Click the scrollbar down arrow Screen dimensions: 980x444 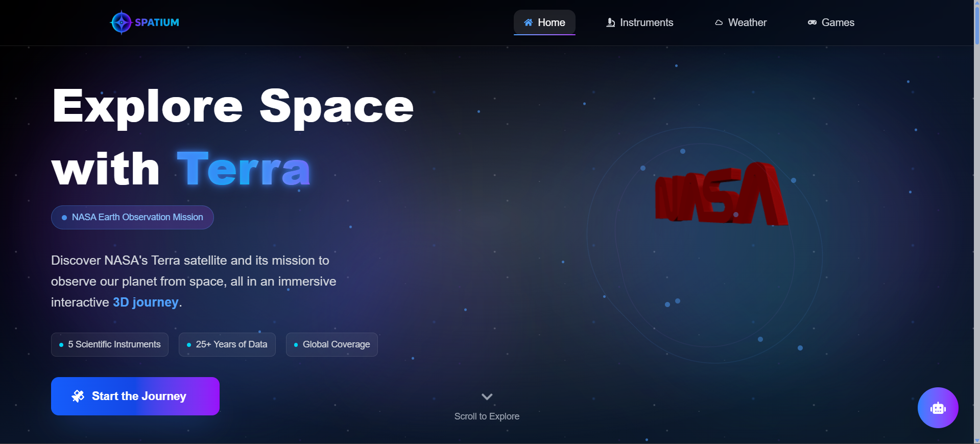click(x=977, y=440)
